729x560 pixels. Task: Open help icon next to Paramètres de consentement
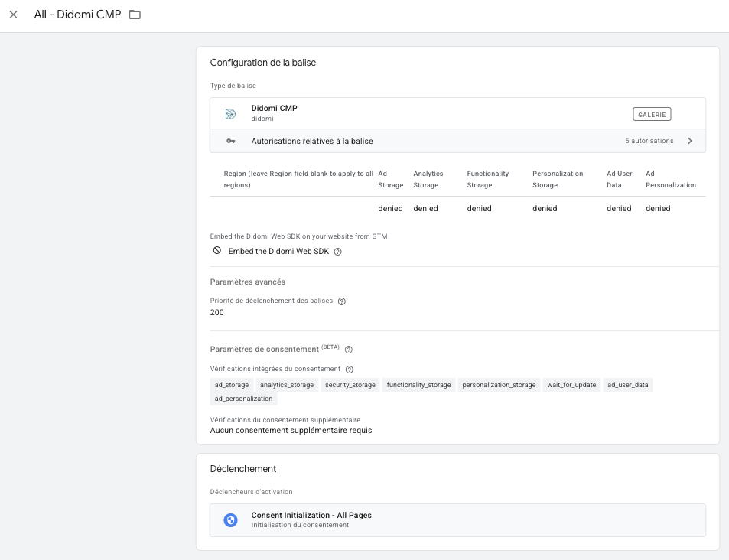(x=349, y=350)
